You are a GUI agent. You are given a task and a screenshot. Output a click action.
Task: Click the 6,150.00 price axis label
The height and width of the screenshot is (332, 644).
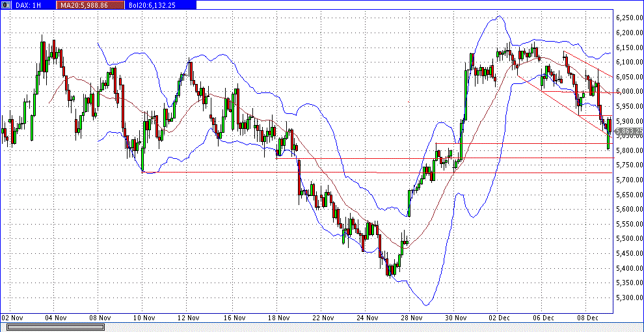click(x=630, y=48)
